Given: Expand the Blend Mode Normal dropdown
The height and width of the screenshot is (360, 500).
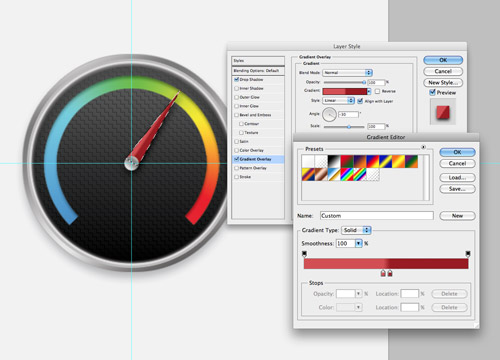Looking at the screenshot, I should pyautogui.click(x=347, y=73).
